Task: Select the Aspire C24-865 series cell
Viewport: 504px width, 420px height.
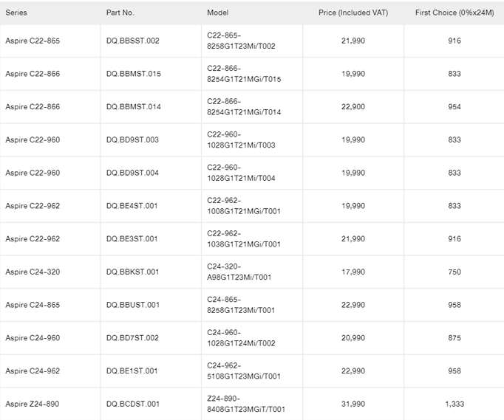Action: point(33,305)
